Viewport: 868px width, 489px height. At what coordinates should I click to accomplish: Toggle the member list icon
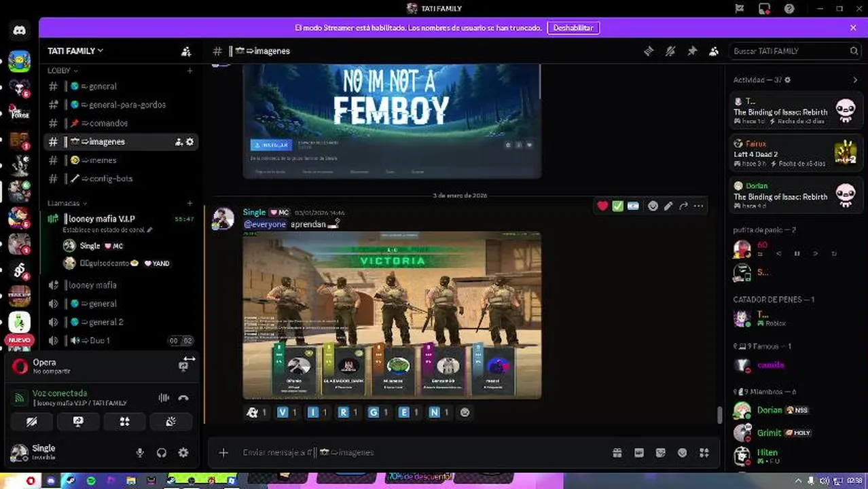coord(714,51)
